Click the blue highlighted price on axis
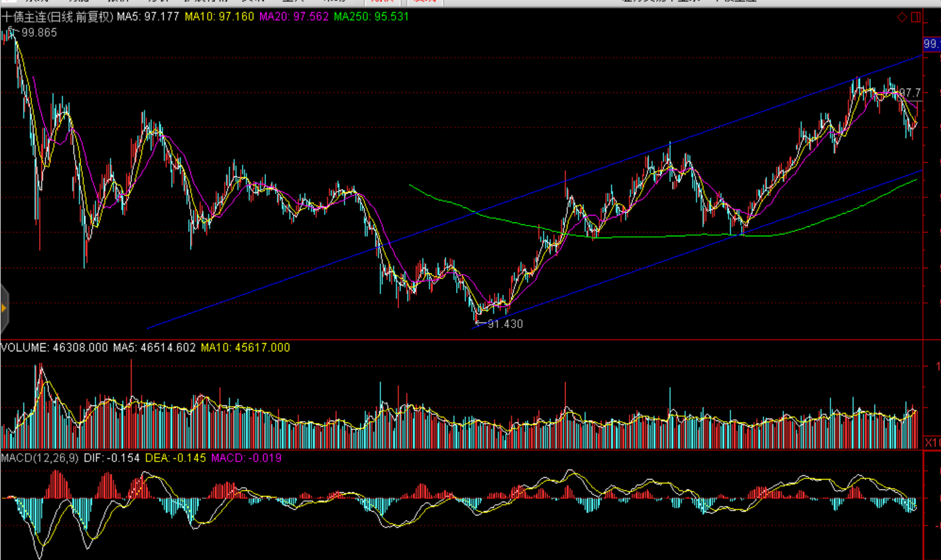 pyautogui.click(x=932, y=44)
